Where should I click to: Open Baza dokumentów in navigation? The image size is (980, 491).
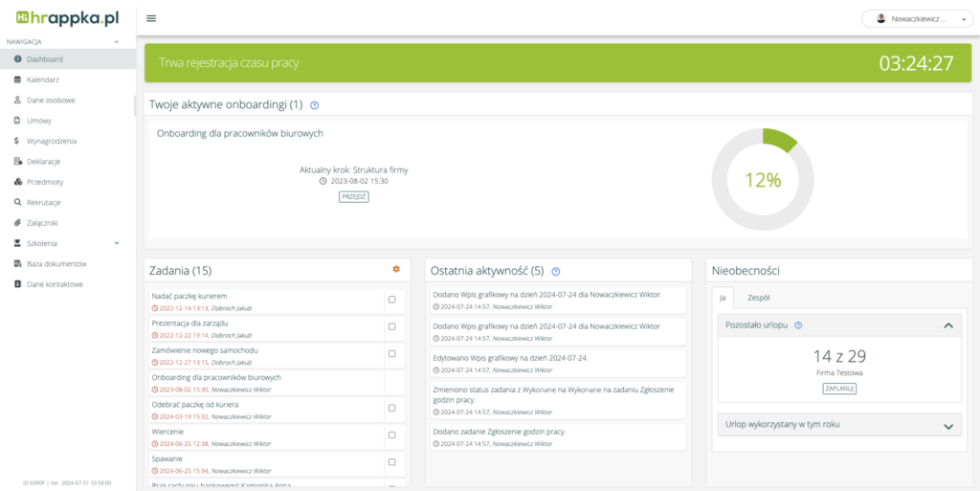click(x=56, y=263)
